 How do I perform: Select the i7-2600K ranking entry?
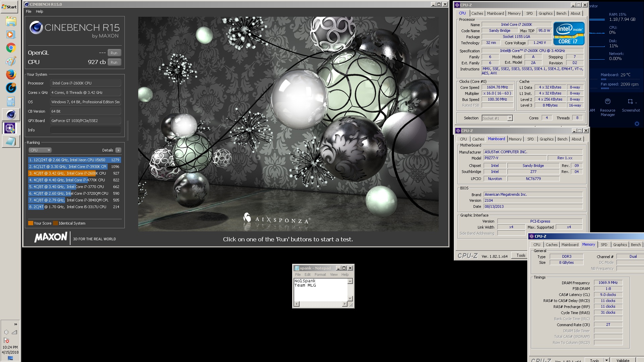coord(74,173)
